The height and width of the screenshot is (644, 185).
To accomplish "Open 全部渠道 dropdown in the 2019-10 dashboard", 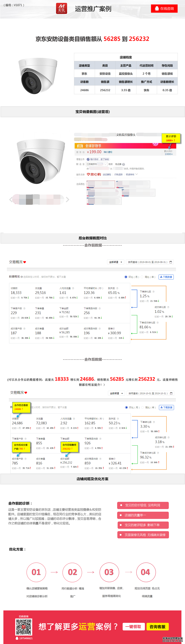I will tap(116, 393).
